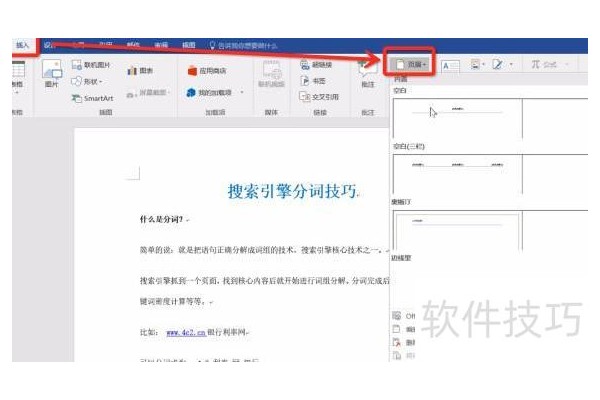The width and height of the screenshot is (600, 400).
Task: Choose the 空白(三栏) three-column header thumbnail
Action: point(457,174)
